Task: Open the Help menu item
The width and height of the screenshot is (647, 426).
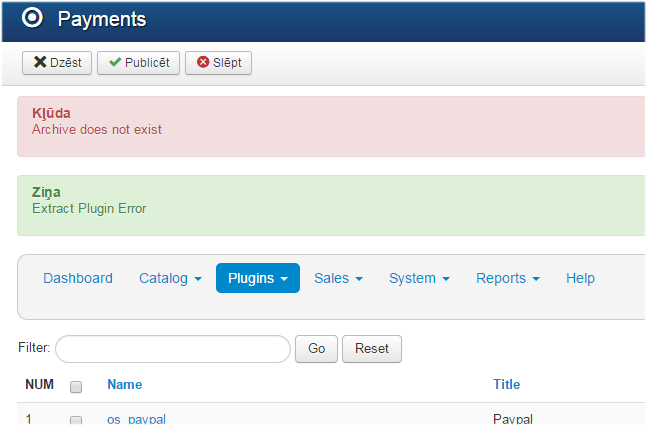Action: (x=580, y=278)
